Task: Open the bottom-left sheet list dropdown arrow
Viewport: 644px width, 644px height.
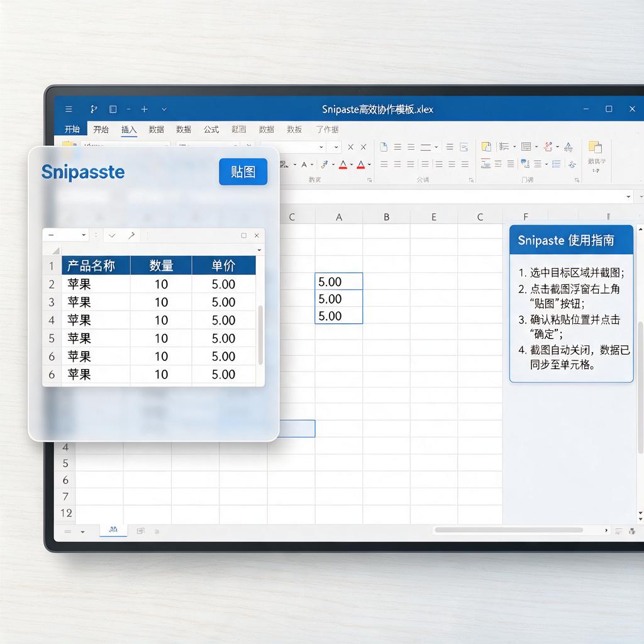Action: [x=82, y=532]
